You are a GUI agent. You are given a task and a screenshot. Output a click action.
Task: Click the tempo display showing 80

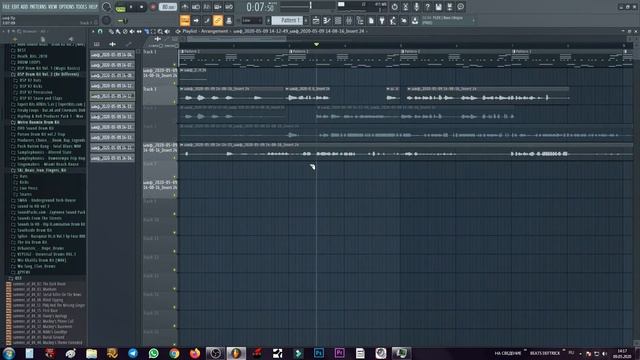coord(167,7)
